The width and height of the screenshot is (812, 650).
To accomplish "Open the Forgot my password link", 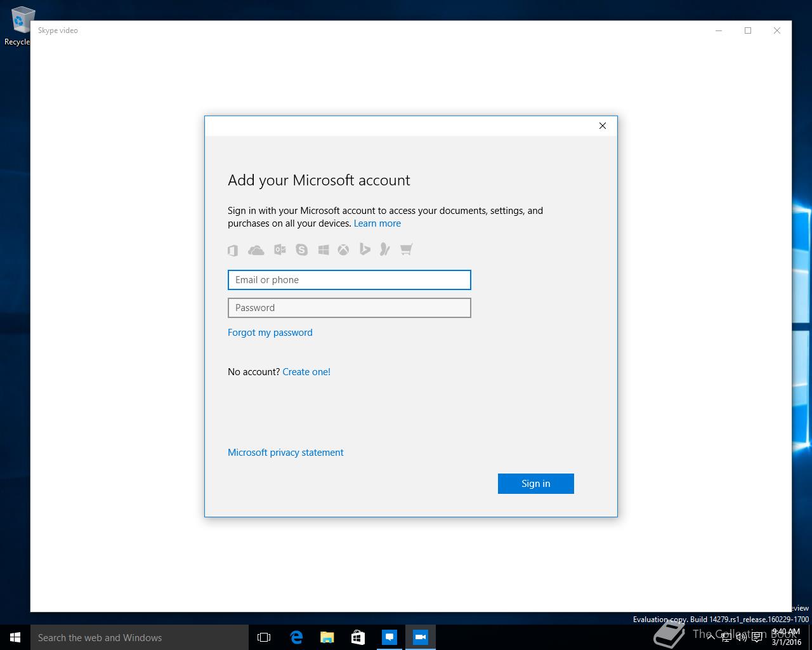I will coord(270,333).
